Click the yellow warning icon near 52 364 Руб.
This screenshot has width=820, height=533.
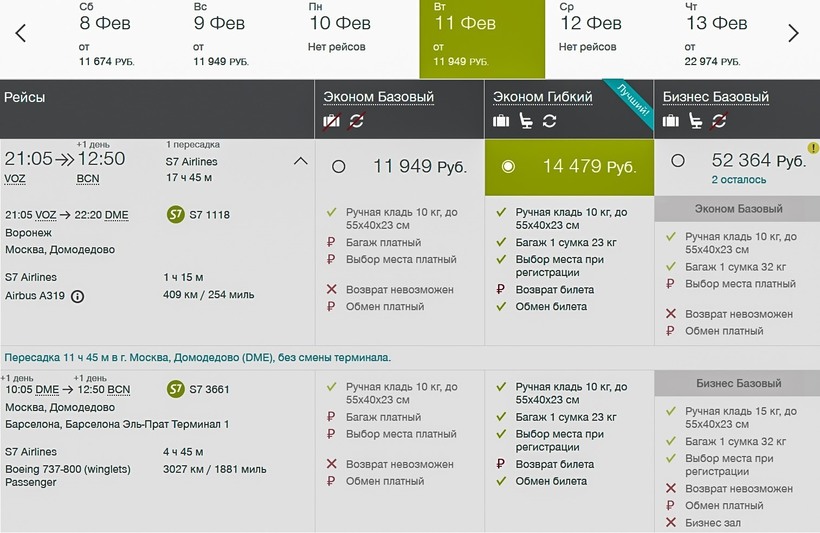point(813,148)
